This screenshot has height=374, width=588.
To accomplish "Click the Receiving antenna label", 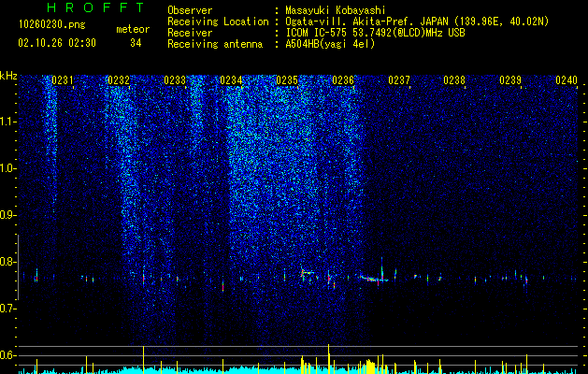I will tap(215, 44).
